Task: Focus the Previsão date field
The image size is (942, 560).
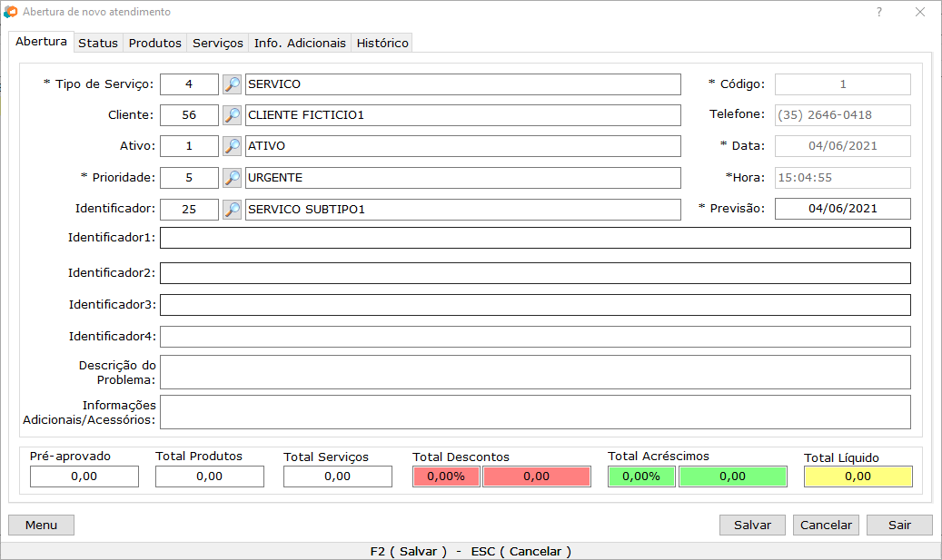Action: [x=842, y=209]
